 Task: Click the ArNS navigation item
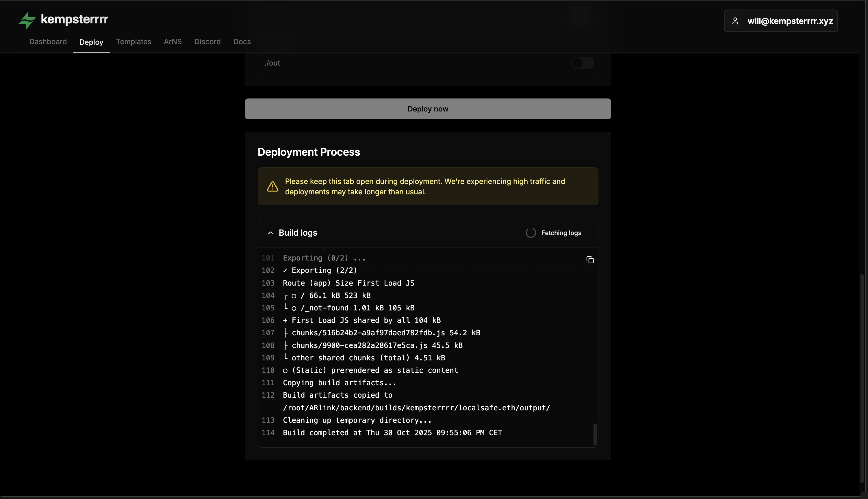click(173, 42)
